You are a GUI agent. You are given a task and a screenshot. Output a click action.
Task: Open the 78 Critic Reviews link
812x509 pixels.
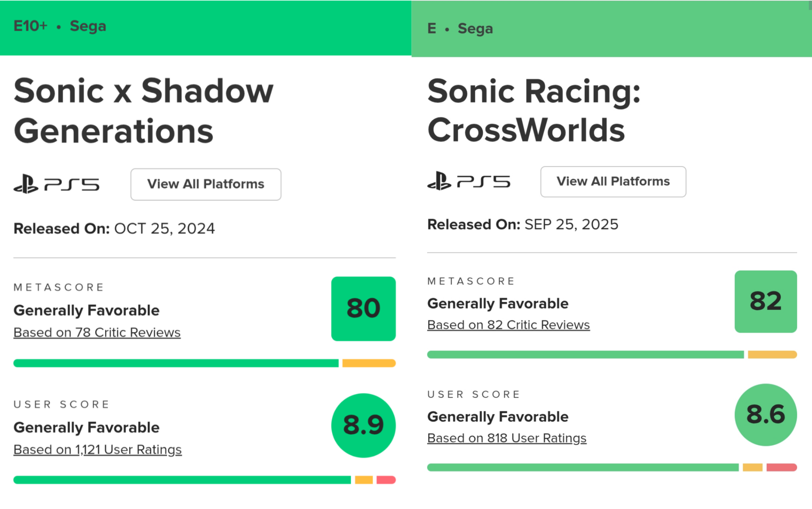coord(97,333)
